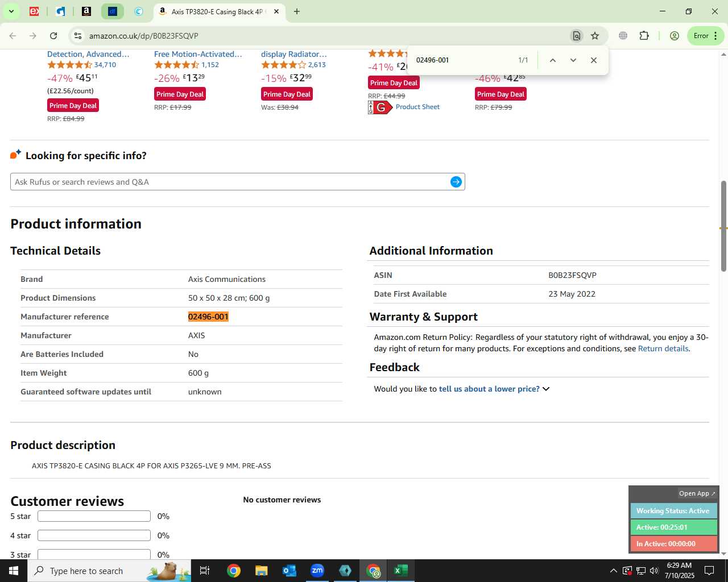Open Outlook from taskbar
This screenshot has width=728, height=582.
[289, 571]
